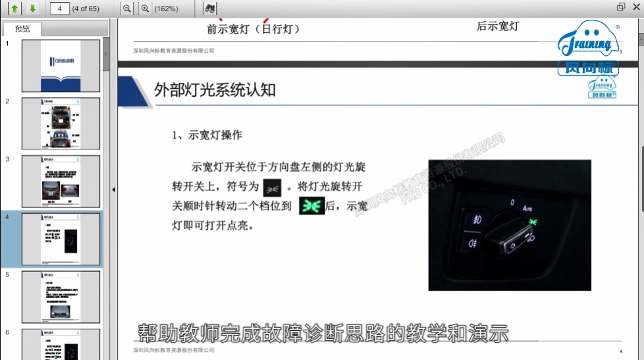Zoom in using the plus magnifier
The width and height of the screenshot is (644, 360).
coord(145,9)
